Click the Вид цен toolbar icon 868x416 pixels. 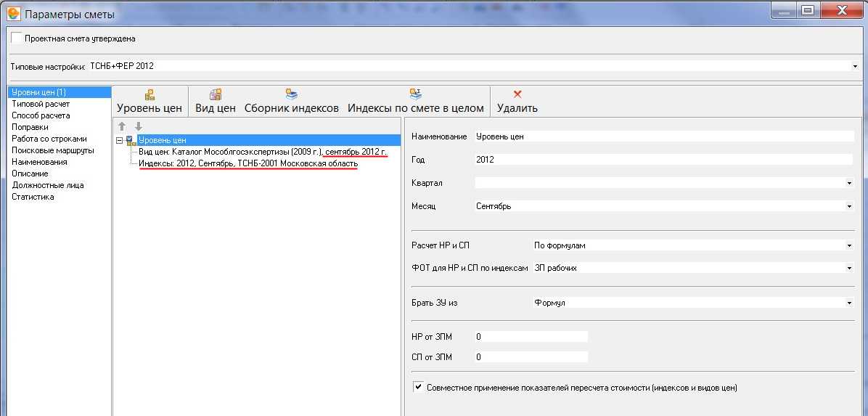216,94
